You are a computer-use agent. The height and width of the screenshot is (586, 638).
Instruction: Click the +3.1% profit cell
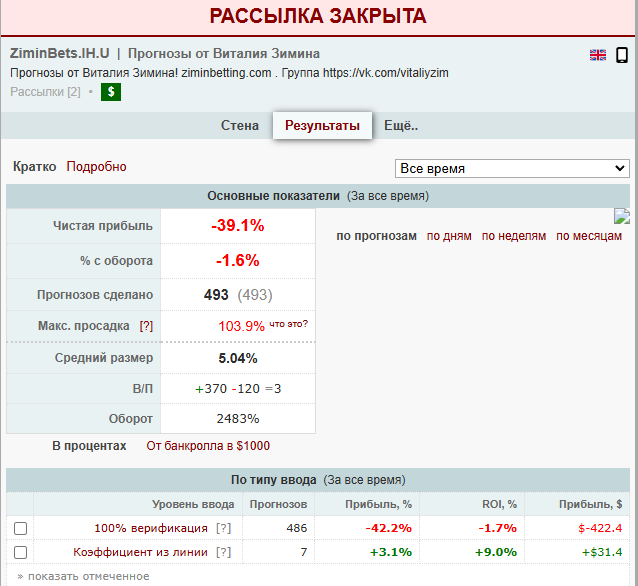coord(391,552)
